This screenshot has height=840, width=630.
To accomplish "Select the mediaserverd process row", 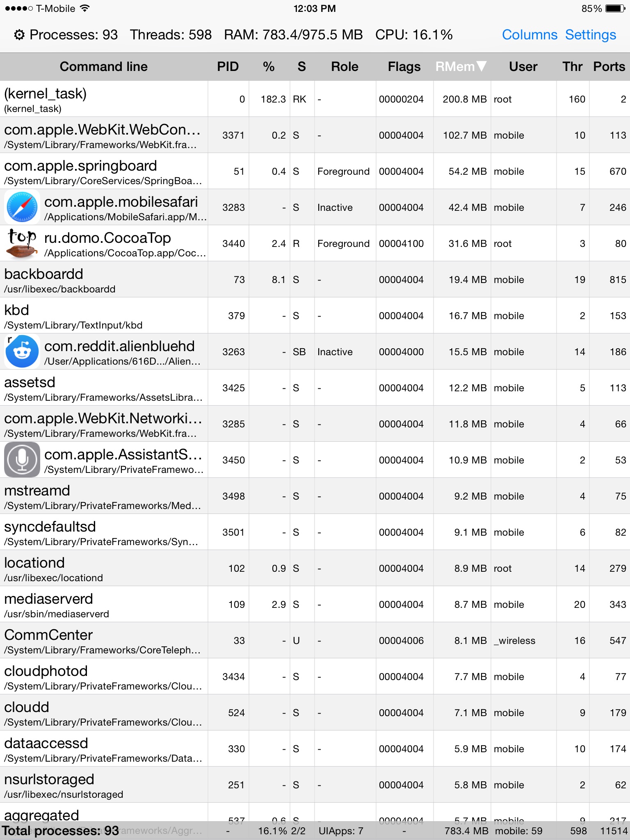I will pos(104,604).
